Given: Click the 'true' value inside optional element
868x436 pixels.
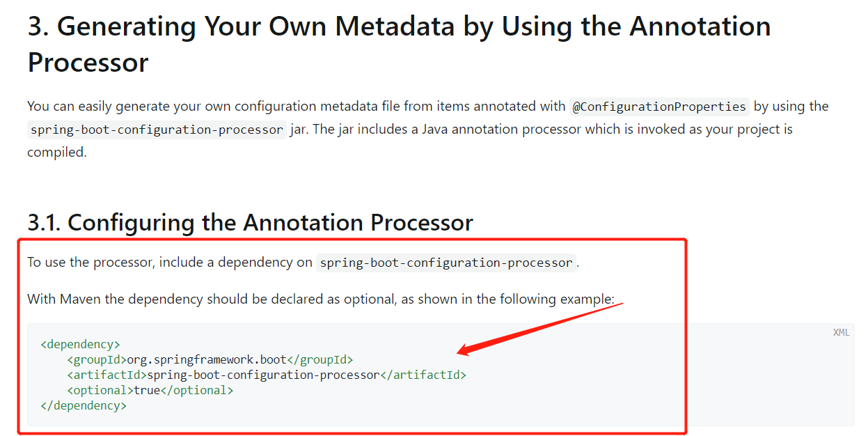Looking at the screenshot, I should (147, 390).
